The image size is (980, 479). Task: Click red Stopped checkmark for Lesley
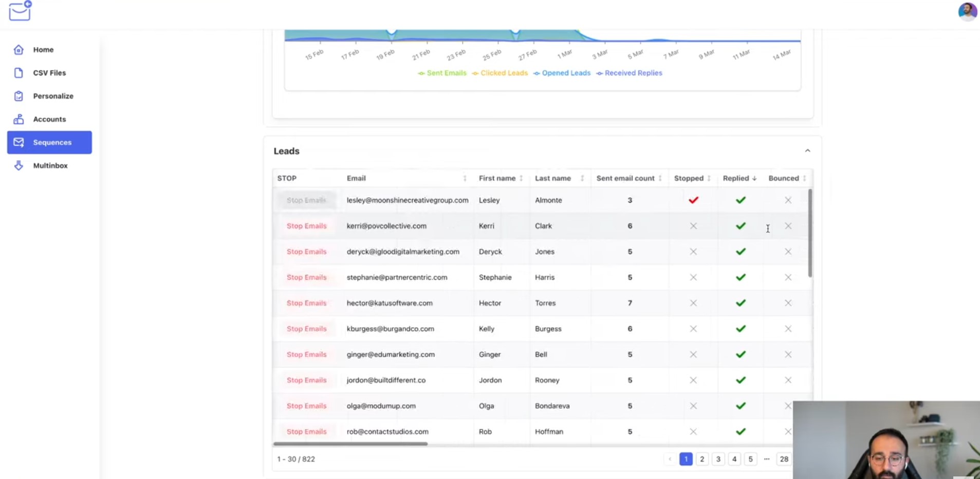coord(693,200)
